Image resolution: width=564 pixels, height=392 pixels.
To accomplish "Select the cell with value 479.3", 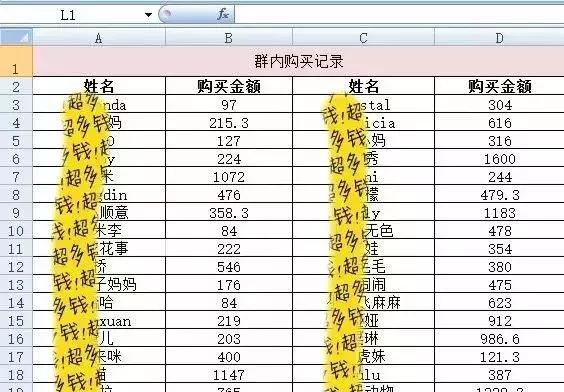I will pos(499,194).
